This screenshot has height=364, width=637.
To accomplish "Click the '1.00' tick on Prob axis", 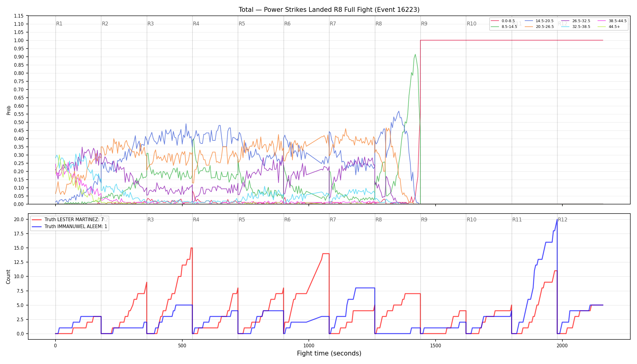I will coord(19,40).
